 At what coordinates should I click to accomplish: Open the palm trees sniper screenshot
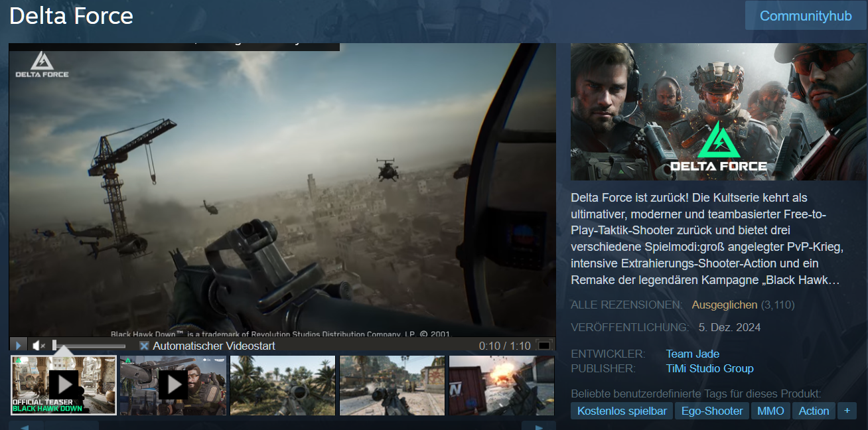point(283,386)
